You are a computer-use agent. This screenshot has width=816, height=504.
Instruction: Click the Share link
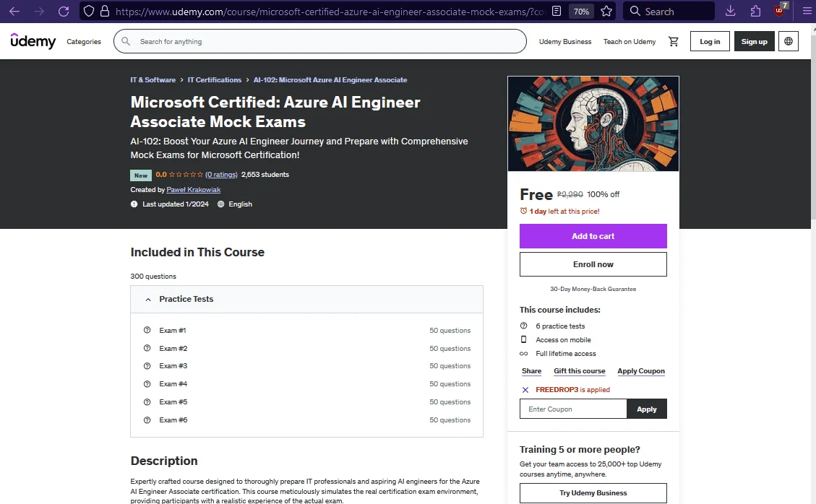[x=531, y=371]
